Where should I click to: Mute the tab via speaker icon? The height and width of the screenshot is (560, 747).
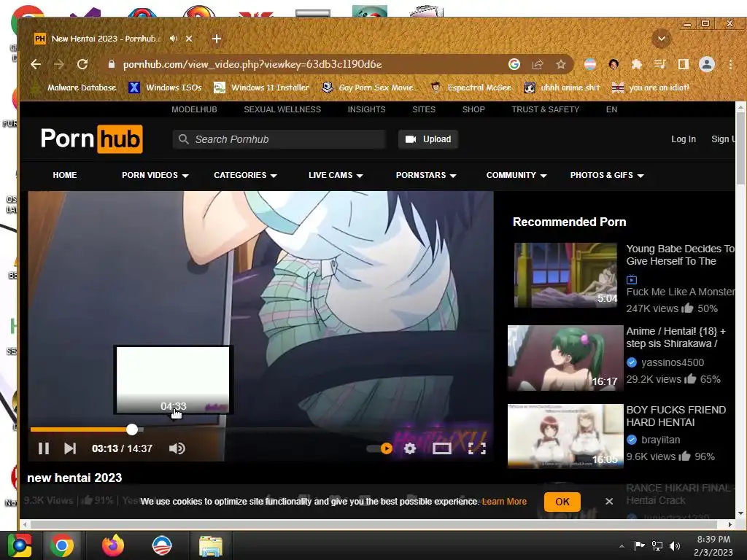[x=174, y=39]
